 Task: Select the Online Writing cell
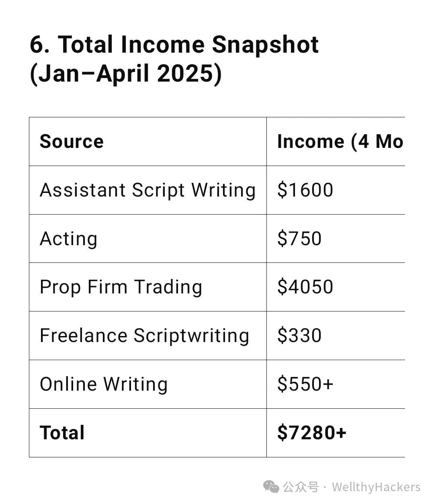(x=148, y=384)
